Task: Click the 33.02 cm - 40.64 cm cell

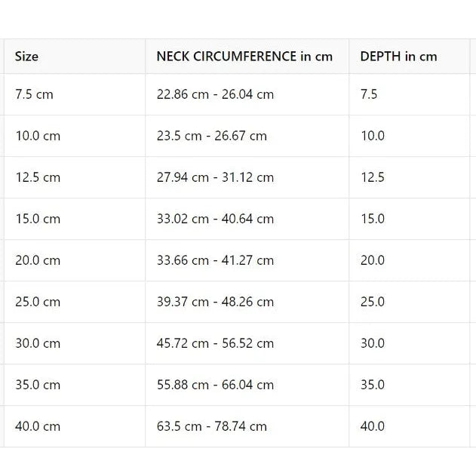Action: pos(215,220)
